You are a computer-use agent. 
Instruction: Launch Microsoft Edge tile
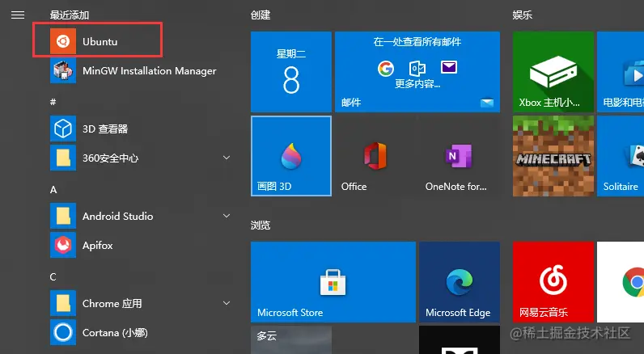click(460, 282)
